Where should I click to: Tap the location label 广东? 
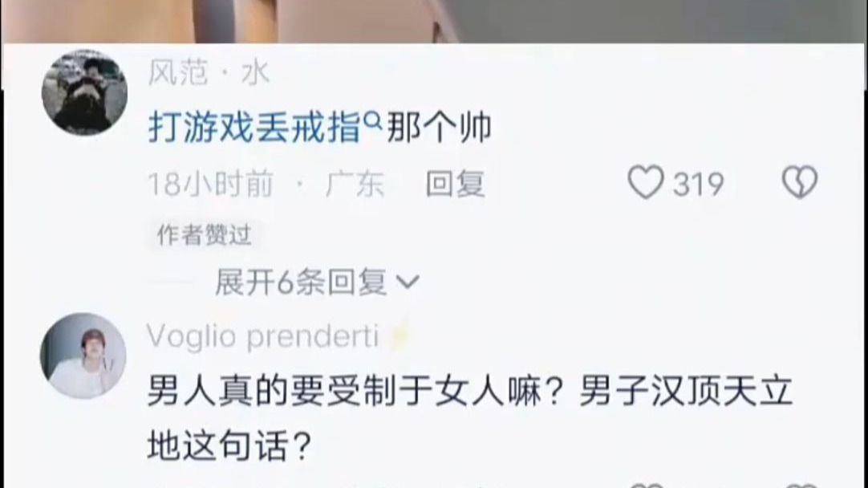355,184
